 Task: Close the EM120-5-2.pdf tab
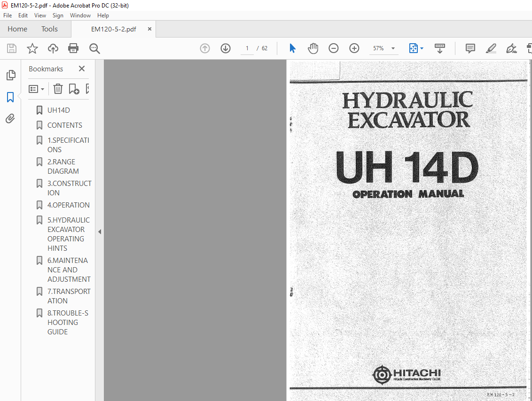coord(149,29)
